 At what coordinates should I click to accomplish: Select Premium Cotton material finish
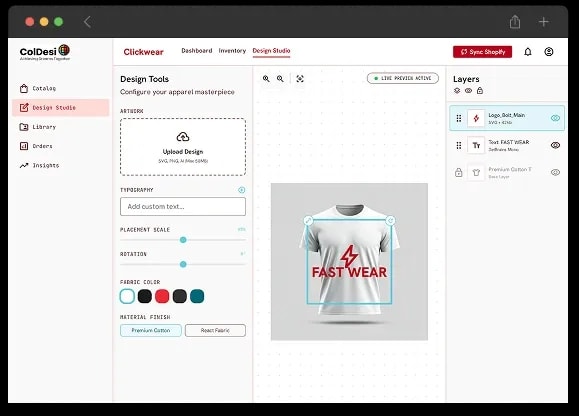pos(151,330)
